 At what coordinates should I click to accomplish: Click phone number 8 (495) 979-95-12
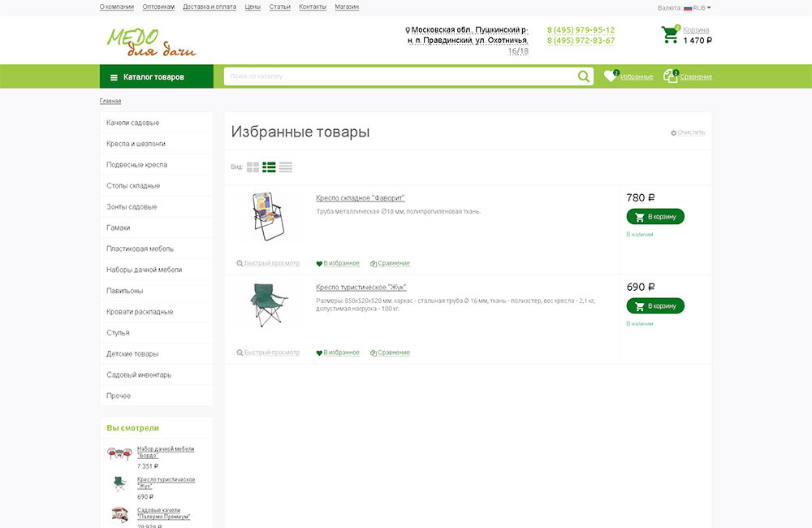pyautogui.click(x=581, y=30)
